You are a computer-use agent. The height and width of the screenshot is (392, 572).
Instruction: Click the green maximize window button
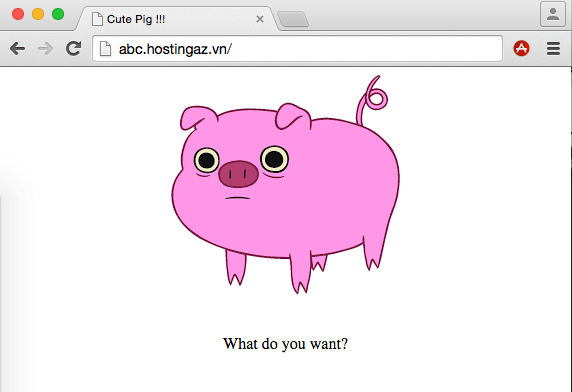tap(58, 14)
